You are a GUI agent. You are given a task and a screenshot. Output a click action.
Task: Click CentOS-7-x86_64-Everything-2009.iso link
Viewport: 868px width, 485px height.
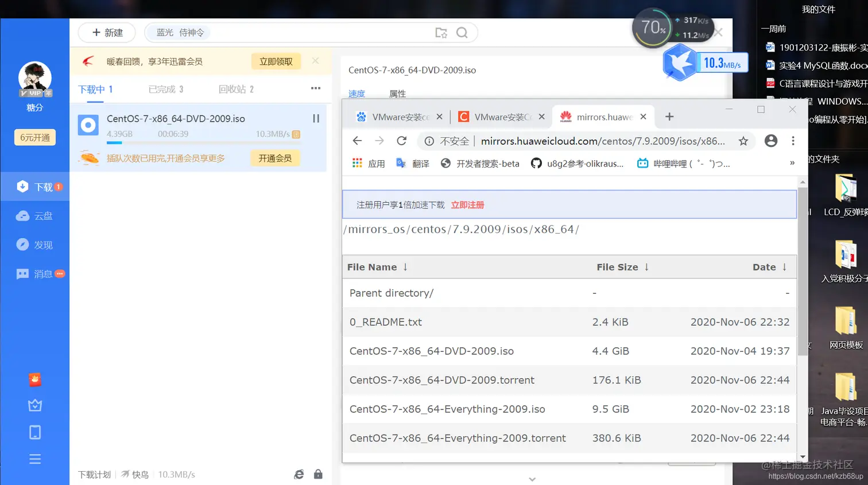tap(447, 409)
